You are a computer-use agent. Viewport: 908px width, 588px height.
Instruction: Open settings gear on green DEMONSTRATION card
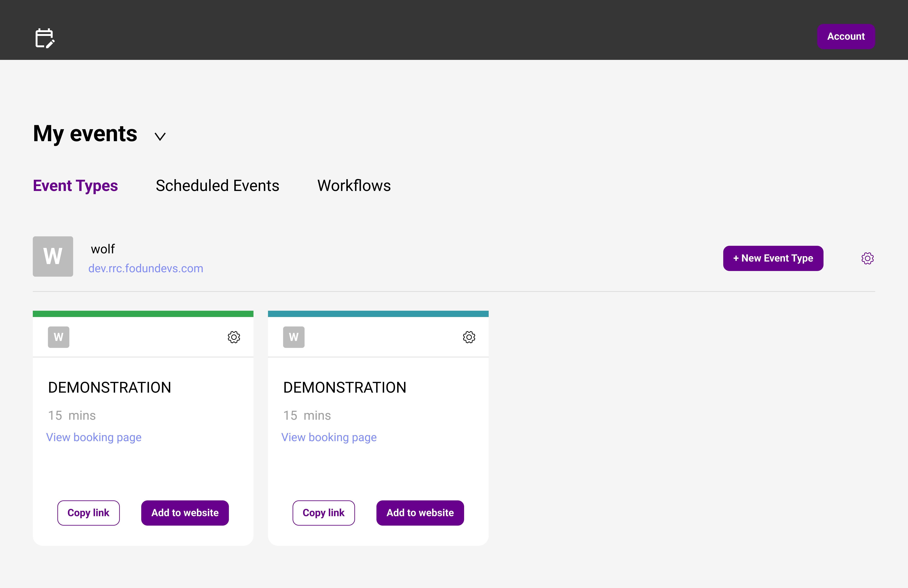click(x=234, y=337)
